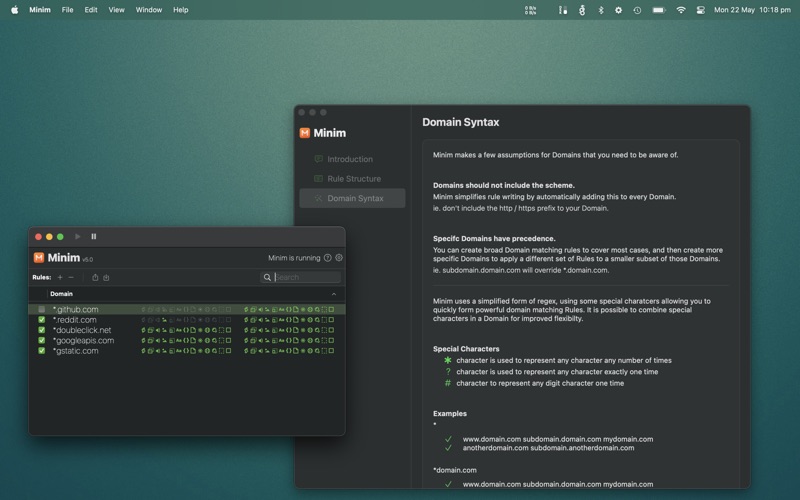Enable the *.github.com rule checkbox
This screenshot has height=500, width=800.
click(41, 309)
